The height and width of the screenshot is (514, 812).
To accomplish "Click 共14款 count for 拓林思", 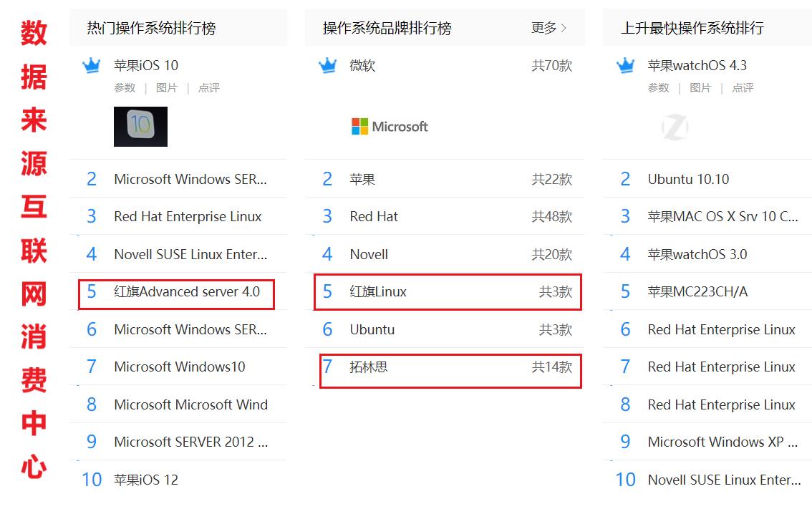I will click(552, 367).
